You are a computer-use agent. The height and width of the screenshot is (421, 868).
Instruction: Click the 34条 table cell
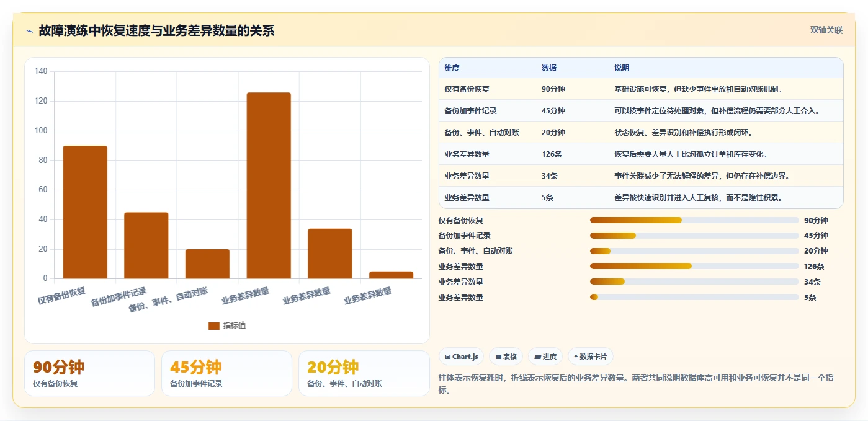[550, 176]
